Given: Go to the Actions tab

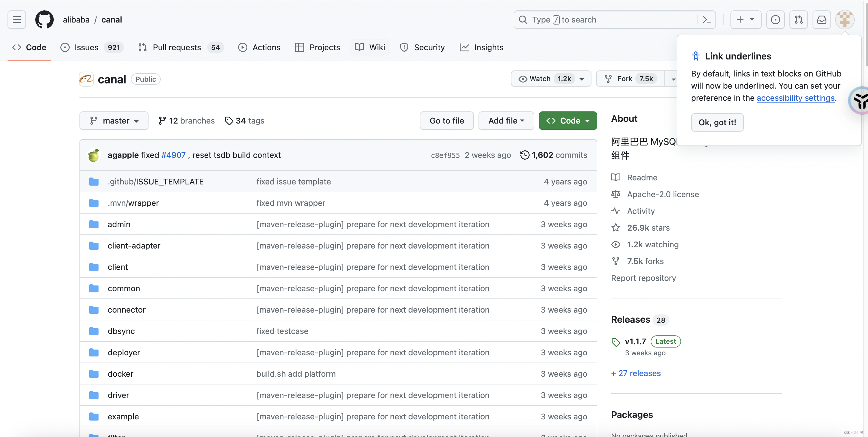Looking at the screenshot, I should (259, 47).
